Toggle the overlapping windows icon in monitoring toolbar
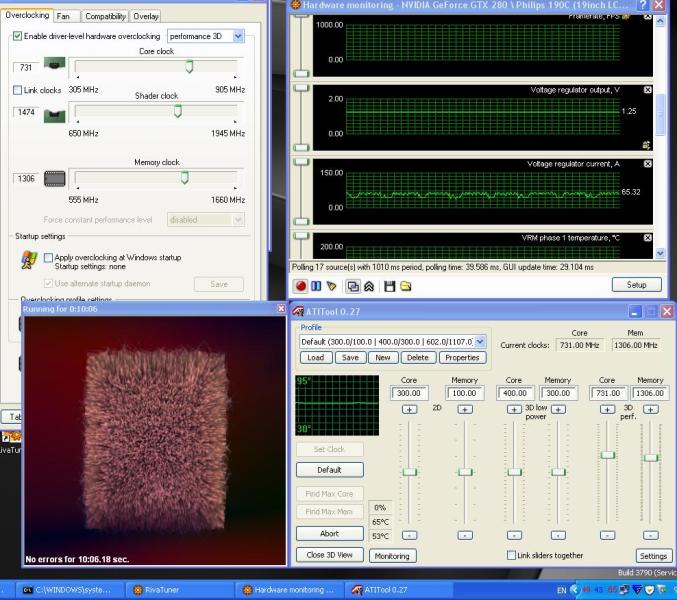This screenshot has width=677, height=600. (353, 286)
